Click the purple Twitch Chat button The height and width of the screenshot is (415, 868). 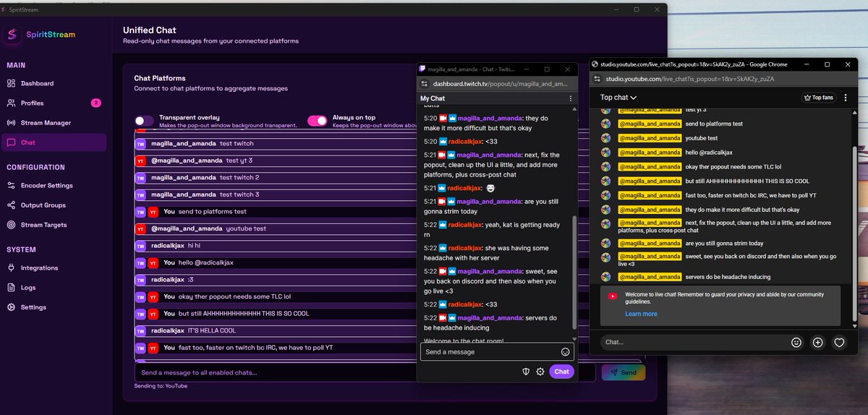(562, 372)
